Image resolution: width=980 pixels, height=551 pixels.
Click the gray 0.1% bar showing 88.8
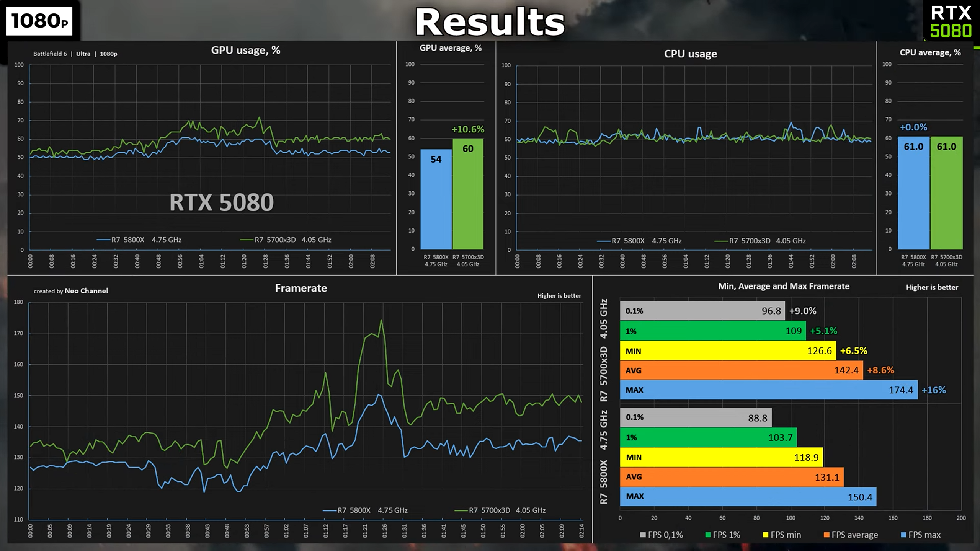(x=696, y=417)
